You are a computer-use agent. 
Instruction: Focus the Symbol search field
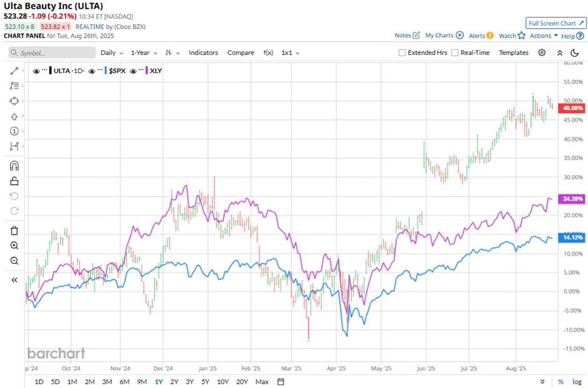pos(52,53)
